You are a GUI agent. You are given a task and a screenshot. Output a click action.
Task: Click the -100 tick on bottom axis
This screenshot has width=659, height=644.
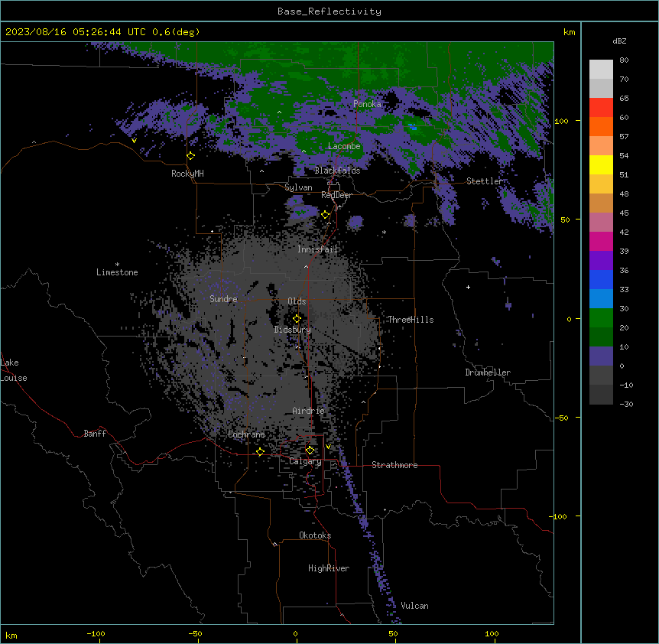(x=96, y=633)
